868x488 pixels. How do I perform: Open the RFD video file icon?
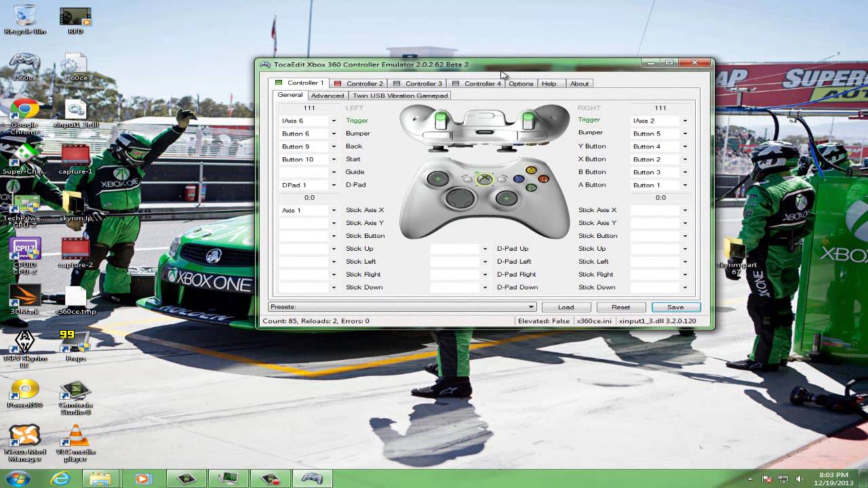pos(75,19)
